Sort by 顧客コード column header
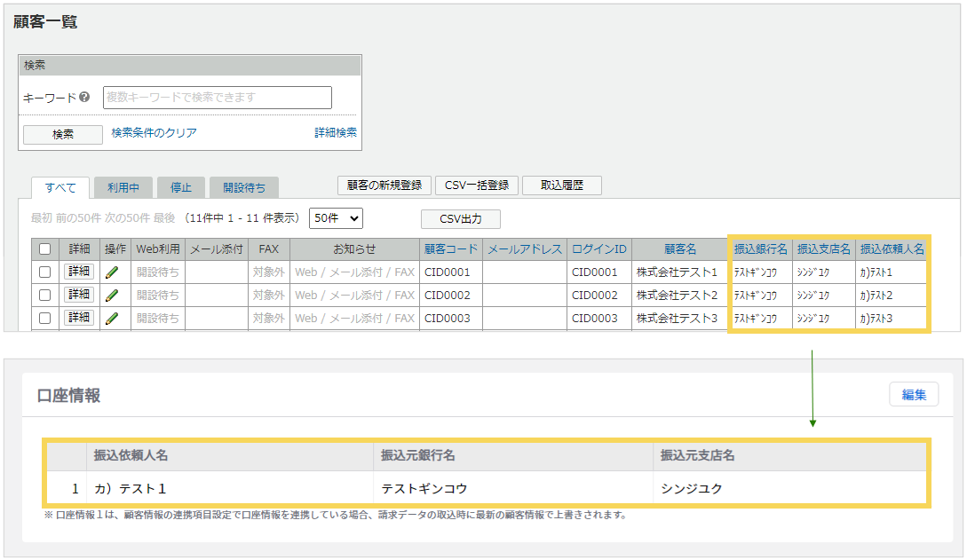This screenshot has height=560, width=967. pos(451,249)
